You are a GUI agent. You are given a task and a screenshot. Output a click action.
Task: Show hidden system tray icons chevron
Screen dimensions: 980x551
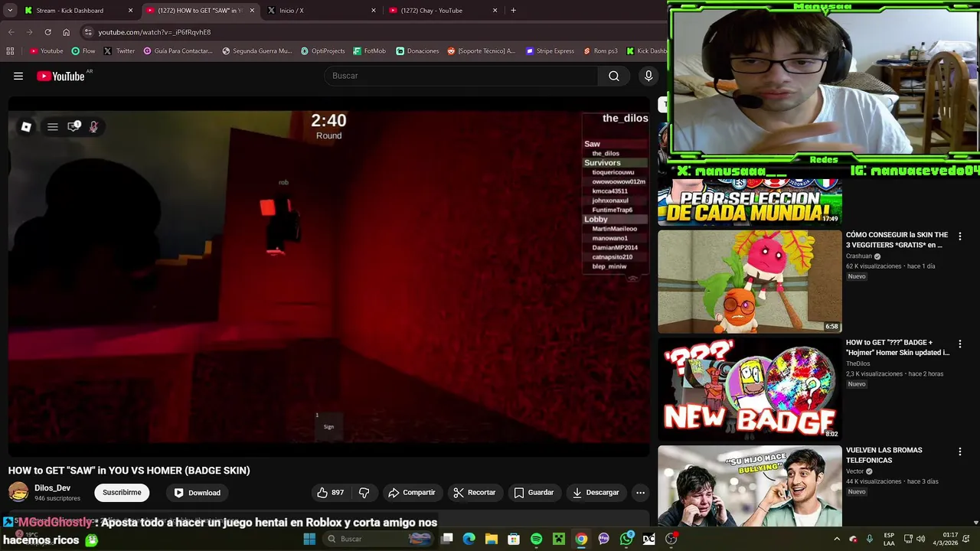click(x=836, y=539)
